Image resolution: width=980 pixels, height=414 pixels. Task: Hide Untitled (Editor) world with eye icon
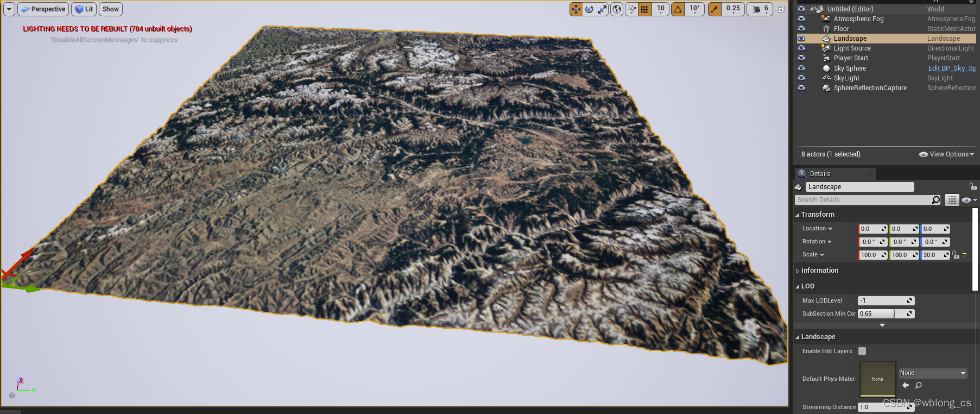click(801, 9)
